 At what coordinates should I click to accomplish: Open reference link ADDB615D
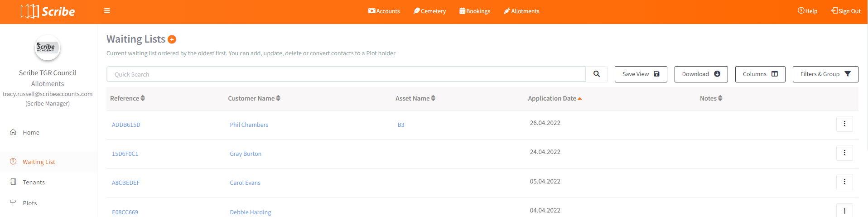126,125
